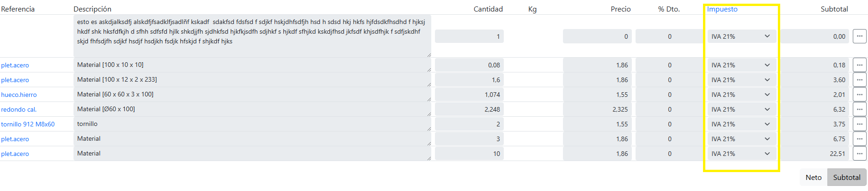Open the row menu for the 6,75 subtotal line

coord(859,139)
